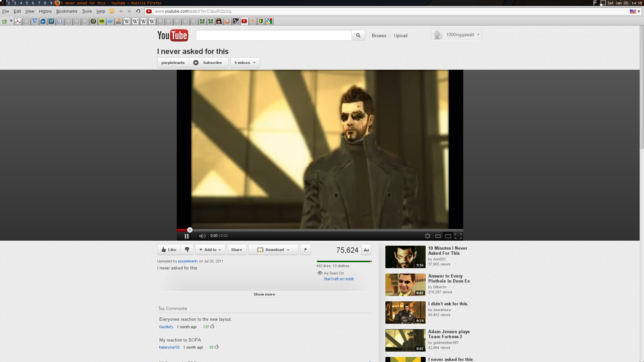
Task: Switch to the small player size
Action: [x=438, y=236]
